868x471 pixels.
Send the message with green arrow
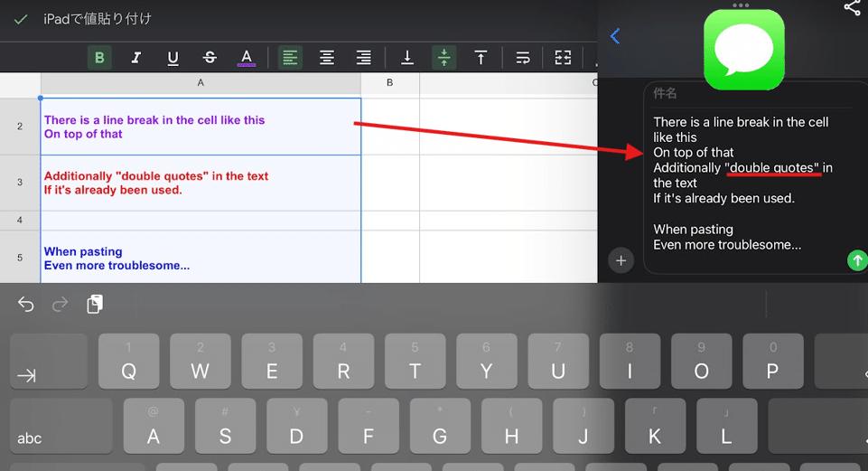pyautogui.click(x=857, y=259)
